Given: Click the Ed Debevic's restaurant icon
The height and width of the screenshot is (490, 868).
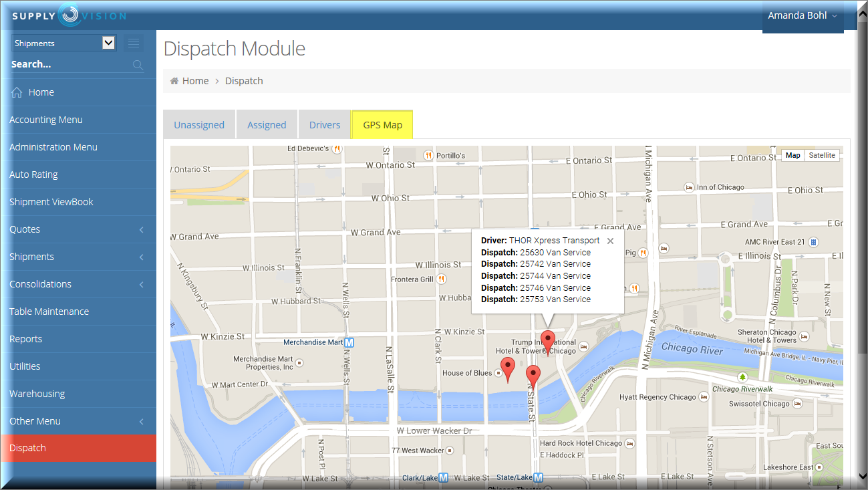Looking at the screenshot, I should click(338, 148).
